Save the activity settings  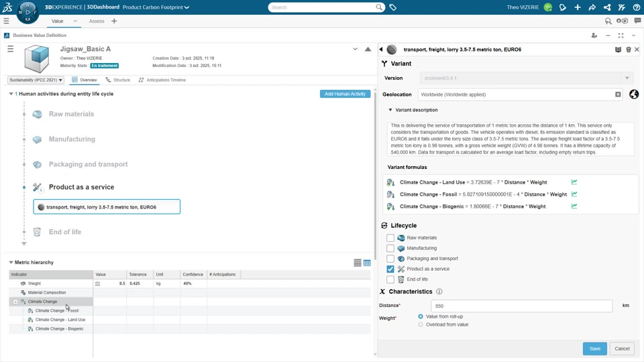click(595, 349)
